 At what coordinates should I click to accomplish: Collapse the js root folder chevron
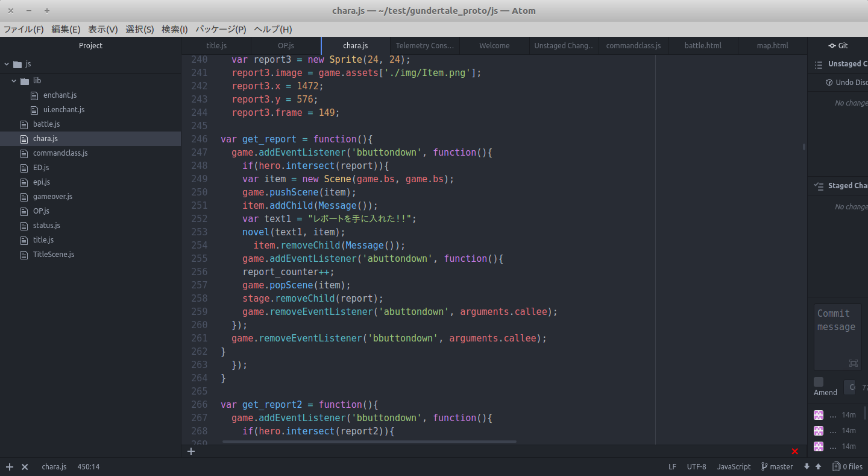coord(7,64)
